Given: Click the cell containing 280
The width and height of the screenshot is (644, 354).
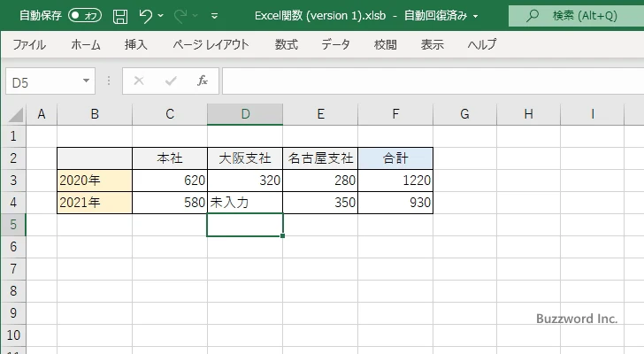Looking at the screenshot, I should pos(320,181).
